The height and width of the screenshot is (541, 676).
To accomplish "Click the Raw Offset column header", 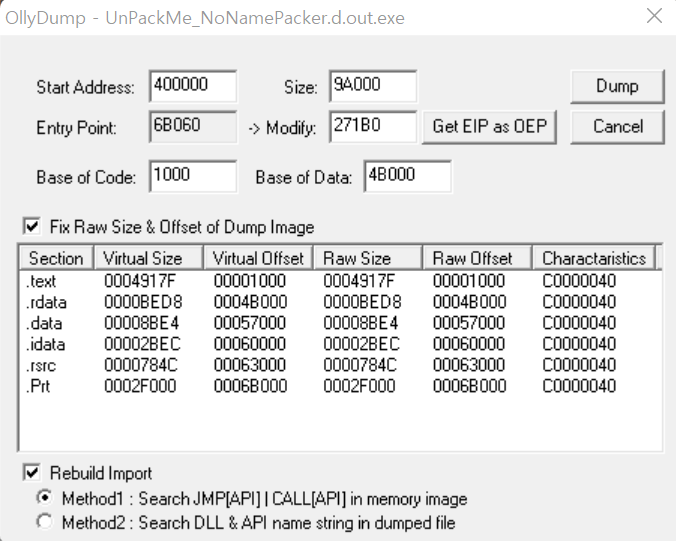I will pyautogui.click(x=477, y=258).
